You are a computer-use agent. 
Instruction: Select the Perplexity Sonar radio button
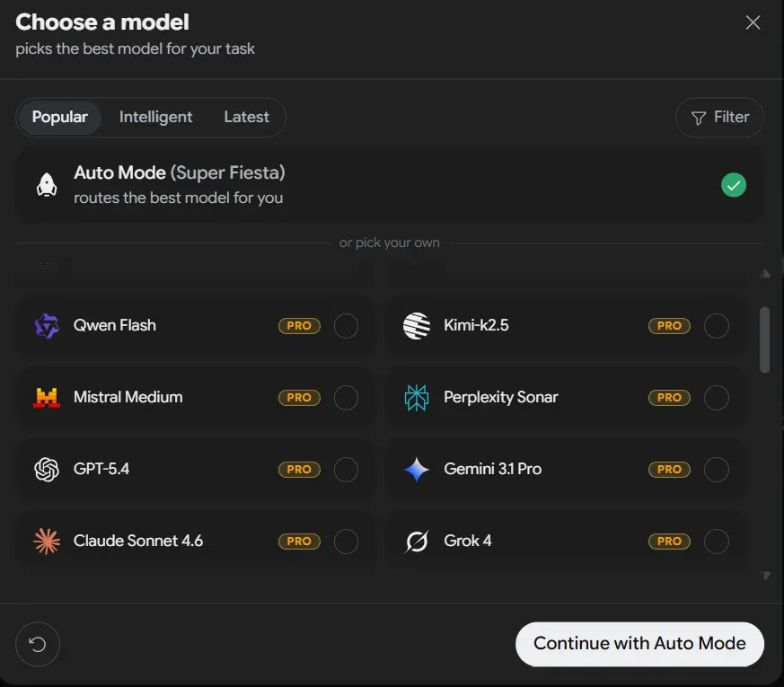click(716, 398)
